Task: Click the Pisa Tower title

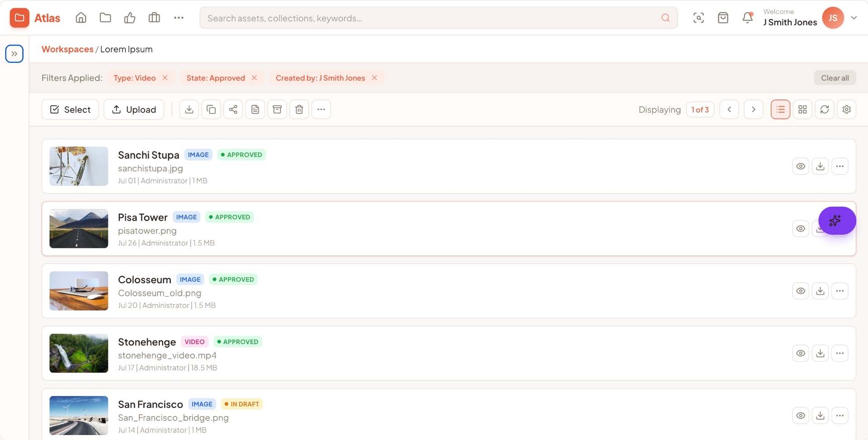Action: (x=142, y=218)
